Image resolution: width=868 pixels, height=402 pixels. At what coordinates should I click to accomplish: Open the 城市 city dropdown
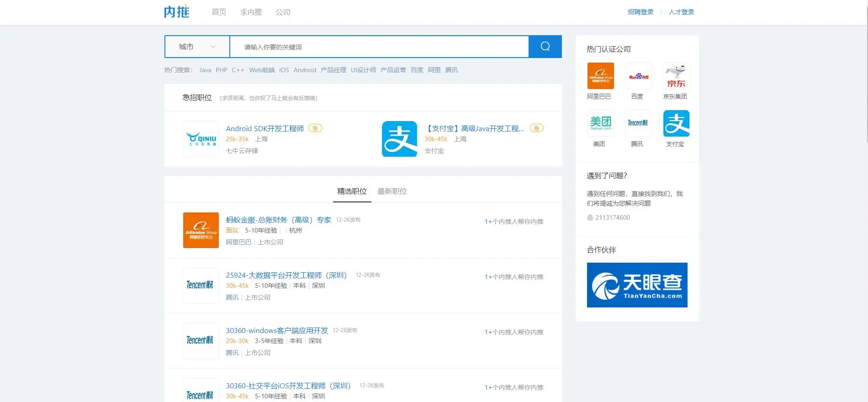197,47
